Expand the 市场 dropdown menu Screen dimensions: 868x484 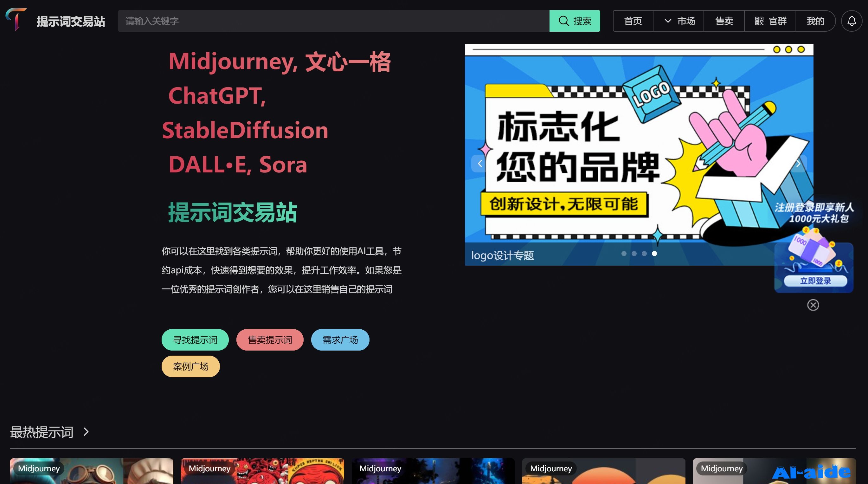click(x=678, y=21)
